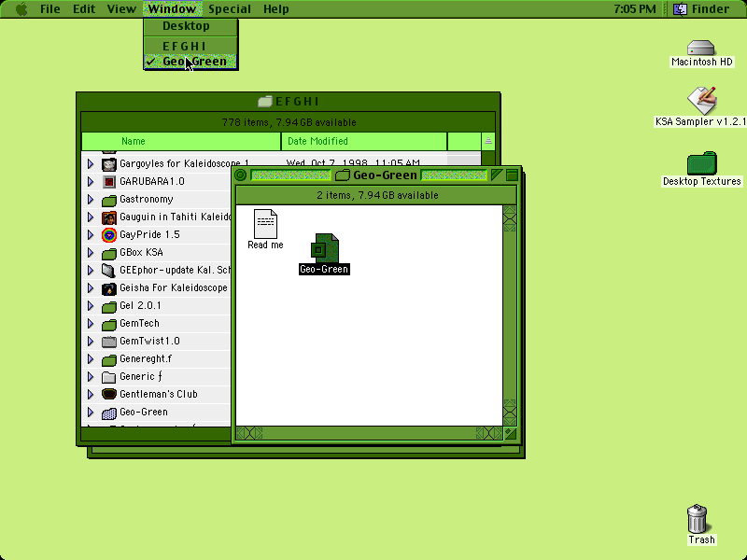Viewport: 747px width, 560px height.
Task: Expand Gargoyles for Kaleidoscope row
Action: coord(91,164)
